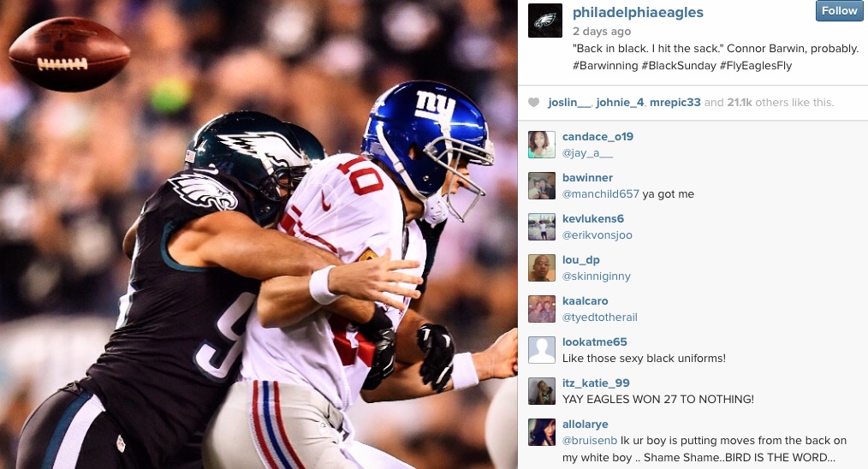Click lou_dp's profile picture

click(541, 268)
